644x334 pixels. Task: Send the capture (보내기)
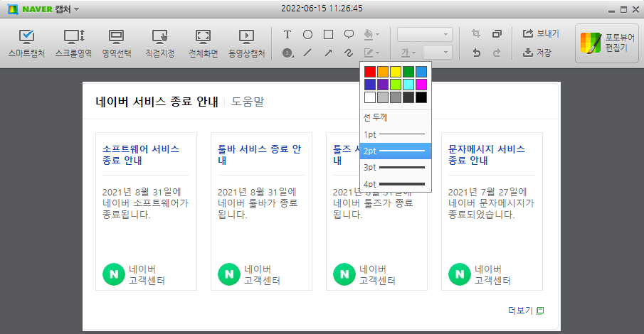tap(541, 33)
